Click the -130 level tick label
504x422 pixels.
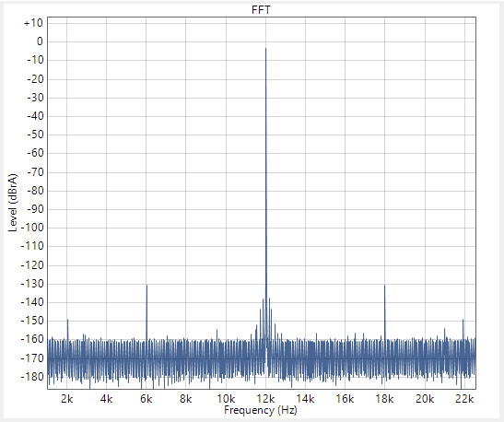(x=32, y=284)
